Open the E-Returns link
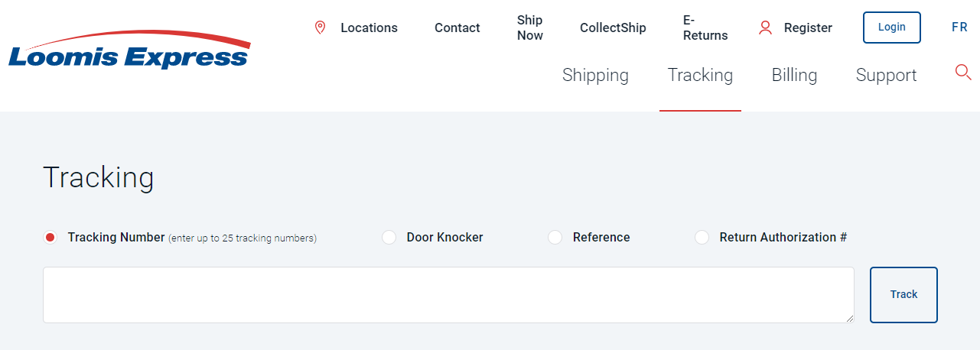This screenshot has width=980, height=350. click(x=705, y=28)
